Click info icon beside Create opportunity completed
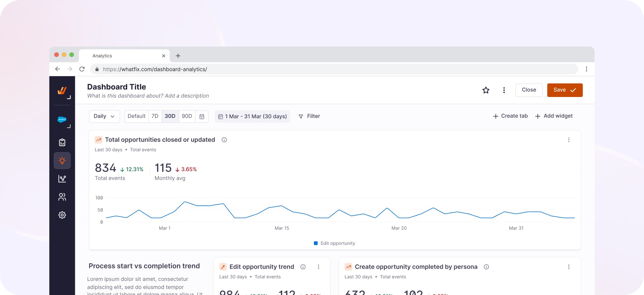The height and width of the screenshot is (295, 644). pyautogui.click(x=487, y=267)
